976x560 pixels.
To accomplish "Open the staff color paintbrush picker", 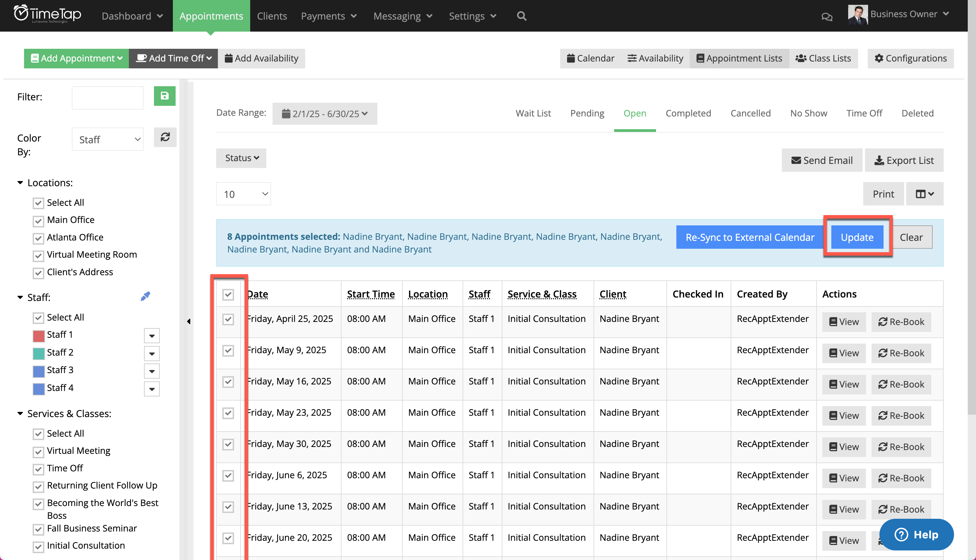I will point(145,296).
